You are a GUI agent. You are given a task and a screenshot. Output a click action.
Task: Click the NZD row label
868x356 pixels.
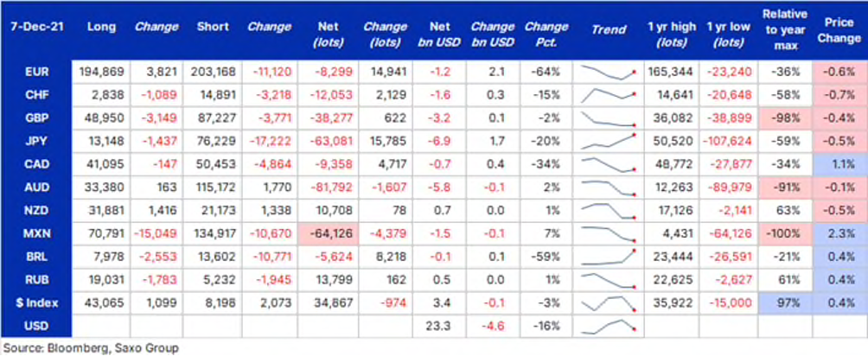click(35, 211)
